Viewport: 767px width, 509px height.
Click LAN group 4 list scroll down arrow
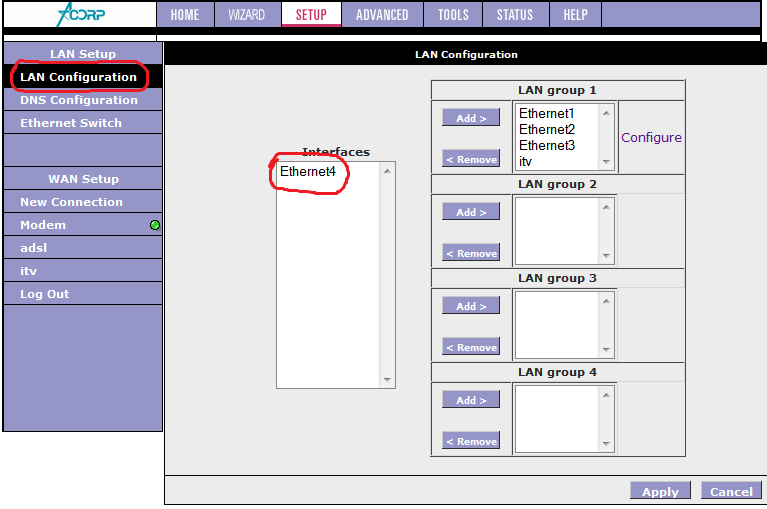(x=606, y=443)
